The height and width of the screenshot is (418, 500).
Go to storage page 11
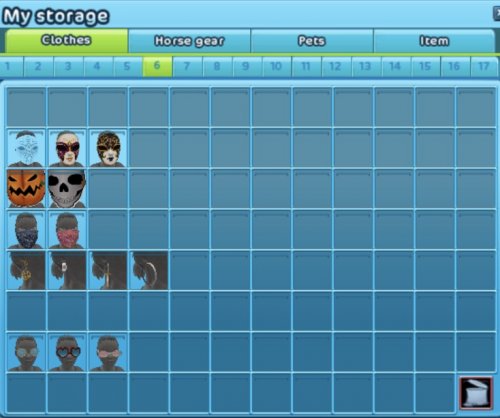[x=306, y=66]
